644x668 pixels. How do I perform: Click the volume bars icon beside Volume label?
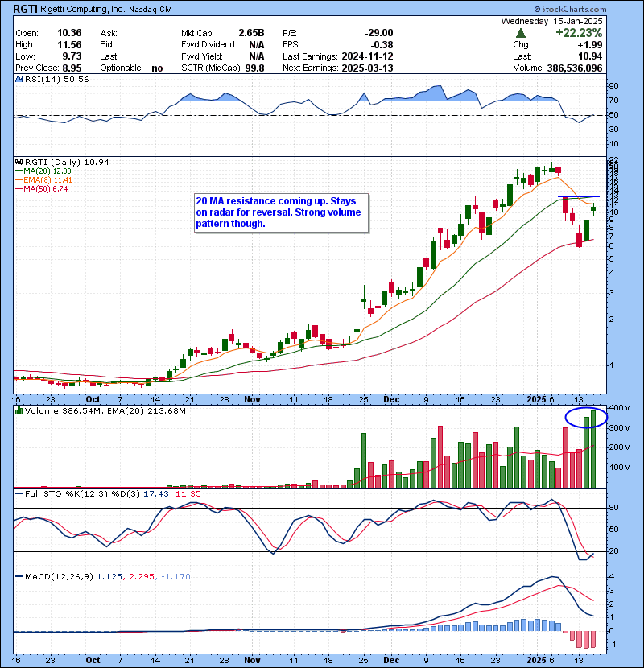click(x=19, y=410)
